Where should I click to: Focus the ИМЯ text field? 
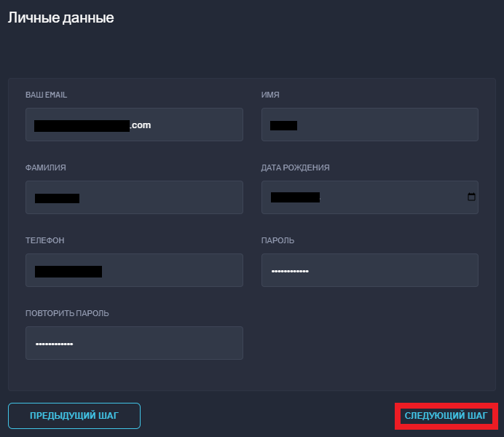pos(370,125)
